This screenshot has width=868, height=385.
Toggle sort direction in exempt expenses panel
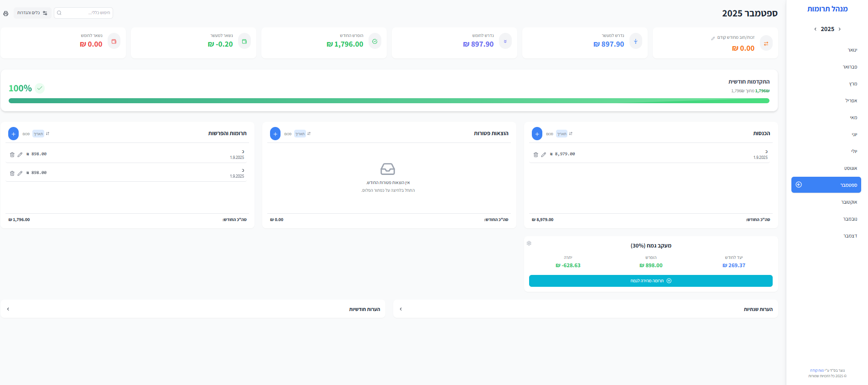pos(309,134)
